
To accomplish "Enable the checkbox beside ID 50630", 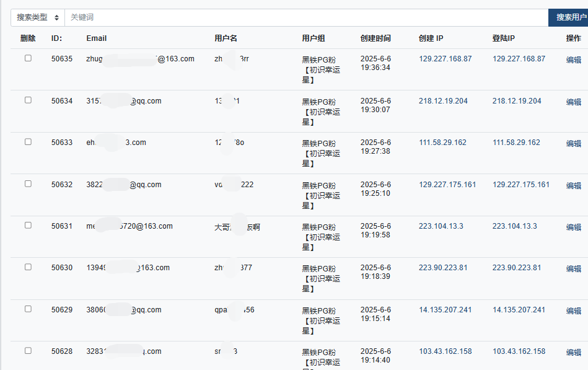I will pyautogui.click(x=28, y=267).
